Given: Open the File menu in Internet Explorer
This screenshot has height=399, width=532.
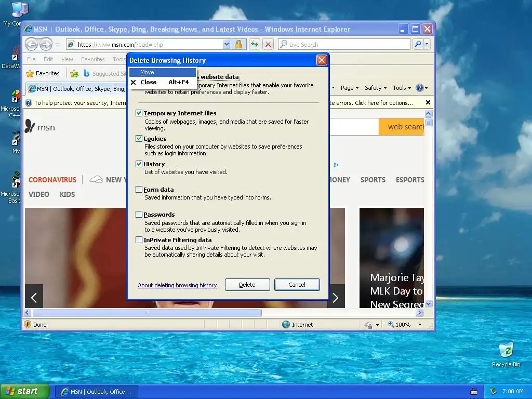Looking at the screenshot, I should pyautogui.click(x=31, y=59).
